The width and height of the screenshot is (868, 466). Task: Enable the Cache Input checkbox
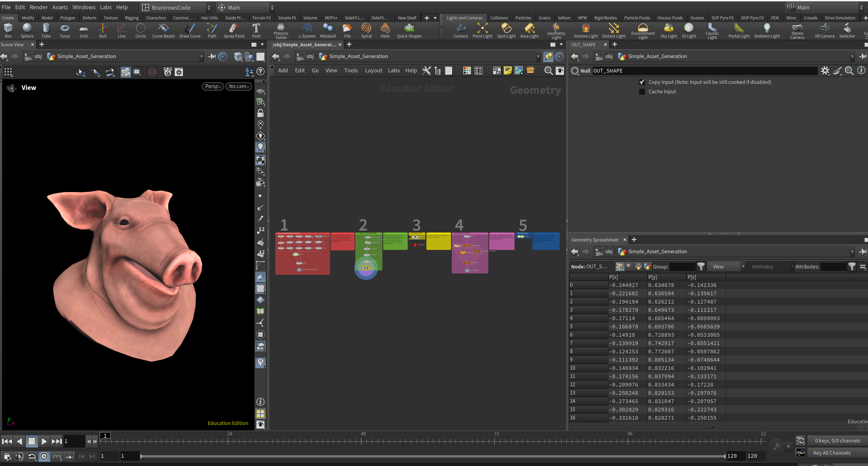[642, 92]
